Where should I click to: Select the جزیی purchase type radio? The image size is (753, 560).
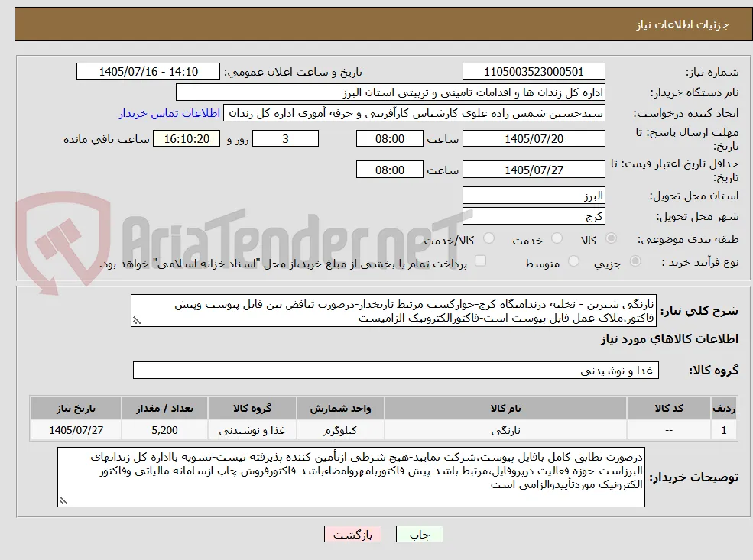(x=635, y=261)
